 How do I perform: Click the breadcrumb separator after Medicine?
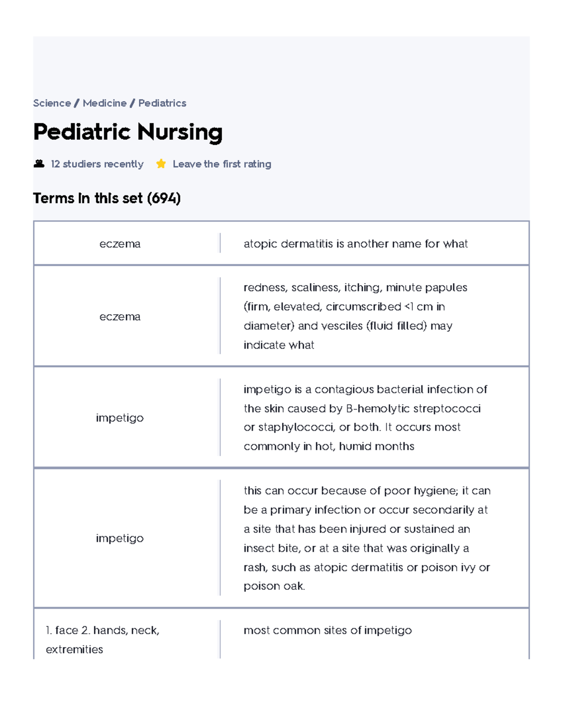pos(132,103)
